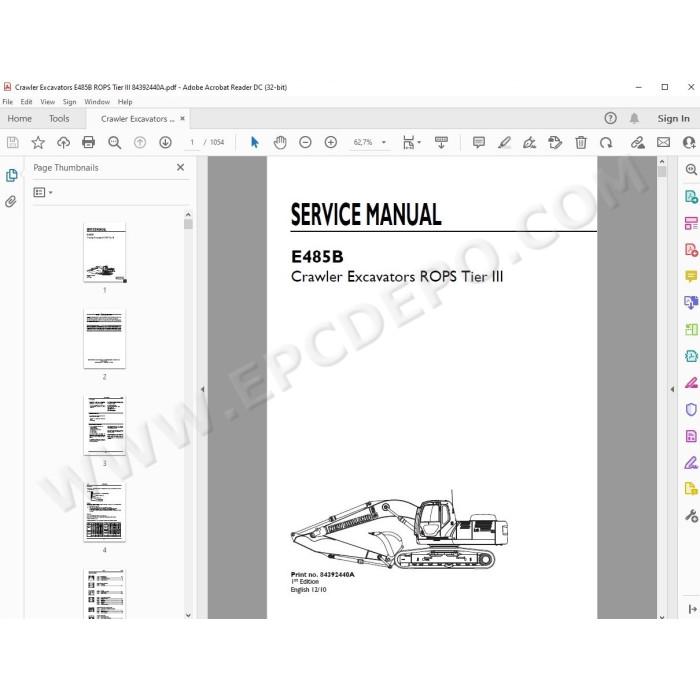Open the Fill & Sign tool in right pane
The width and height of the screenshot is (700, 700).
[691, 463]
